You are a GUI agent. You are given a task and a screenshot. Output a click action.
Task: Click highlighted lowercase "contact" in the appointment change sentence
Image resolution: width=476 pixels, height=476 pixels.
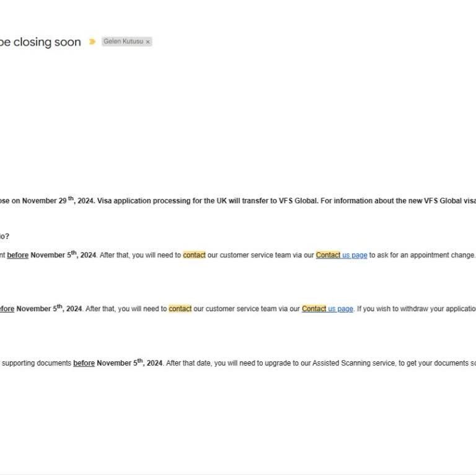tap(194, 255)
